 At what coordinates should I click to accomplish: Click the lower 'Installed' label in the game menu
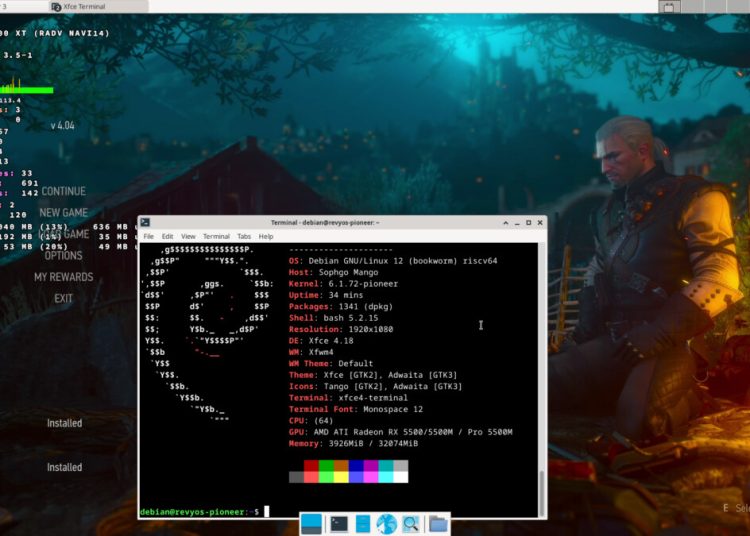point(65,468)
